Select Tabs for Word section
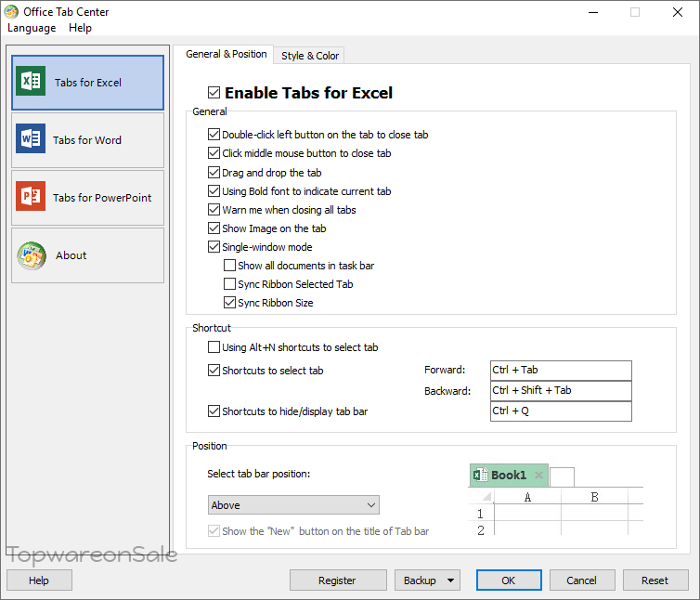700x600 pixels. [x=87, y=140]
